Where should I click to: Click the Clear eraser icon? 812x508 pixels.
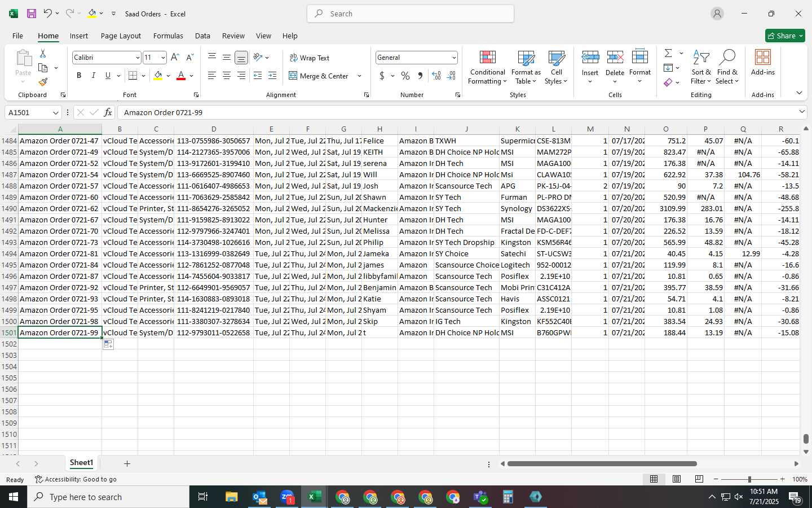[668, 82]
